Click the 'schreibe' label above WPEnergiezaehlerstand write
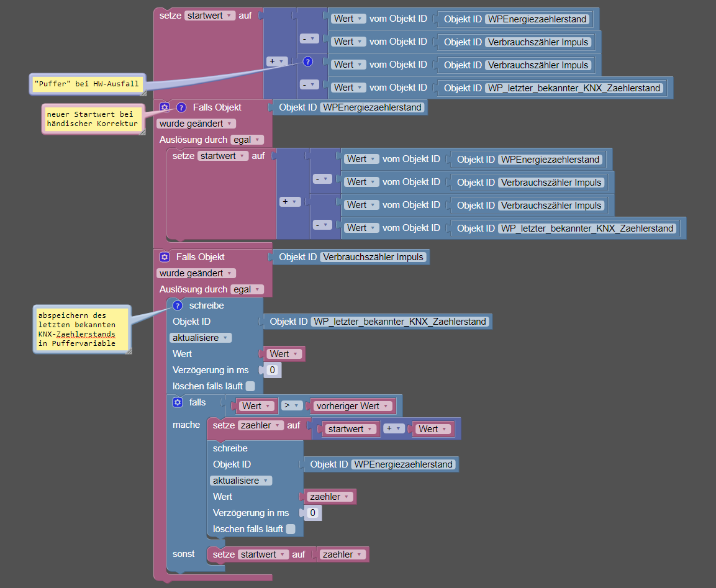Image resolution: width=716 pixels, height=588 pixels. pos(230,448)
